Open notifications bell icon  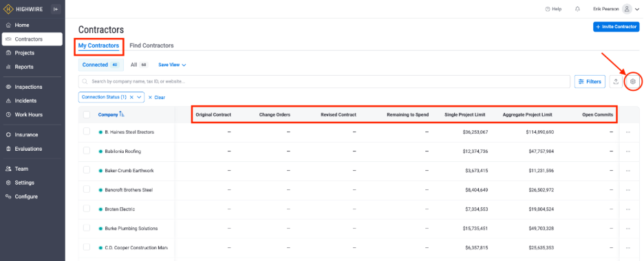click(x=578, y=9)
